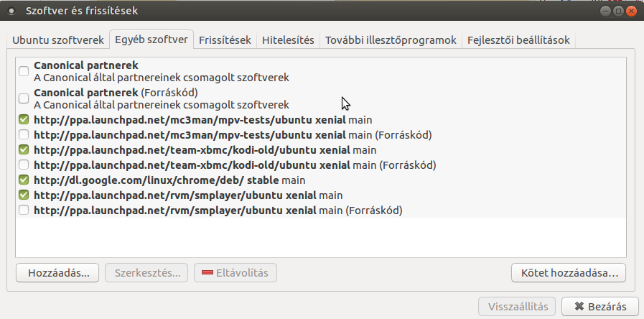This screenshot has height=319, width=644.
Task: Click the red minus icon on Eltávolítás
Action: (207, 272)
